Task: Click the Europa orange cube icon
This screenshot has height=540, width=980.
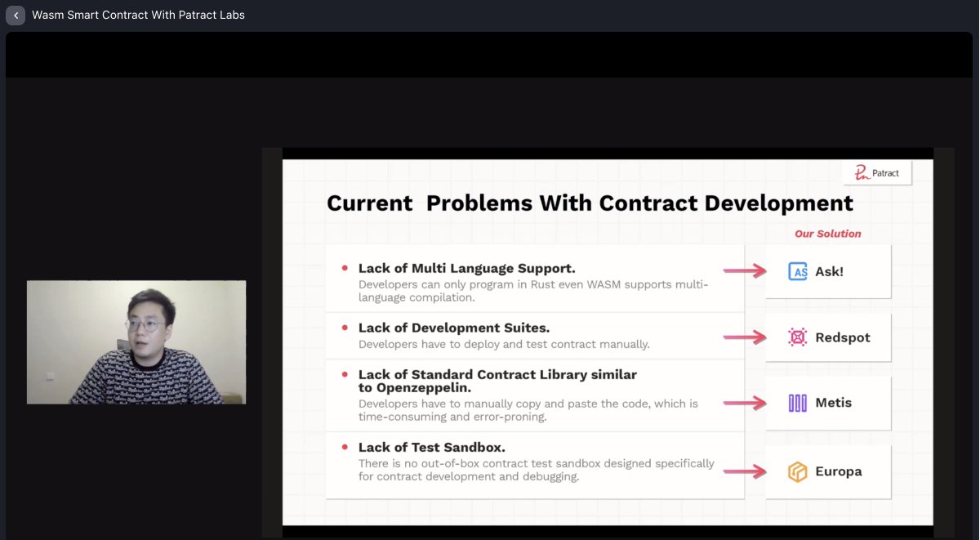Action: pyautogui.click(x=798, y=471)
